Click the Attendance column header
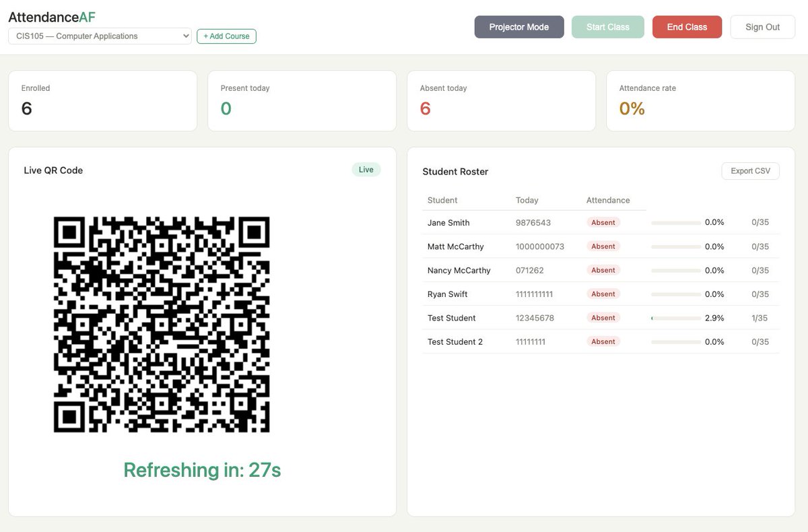The height and width of the screenshot is (532, 808). point(608,200)
